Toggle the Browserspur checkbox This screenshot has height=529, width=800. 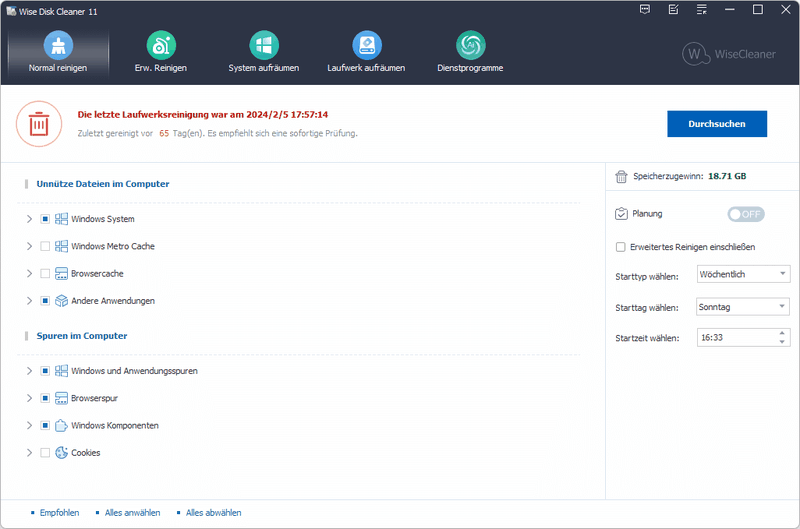[x=45, y=398]
